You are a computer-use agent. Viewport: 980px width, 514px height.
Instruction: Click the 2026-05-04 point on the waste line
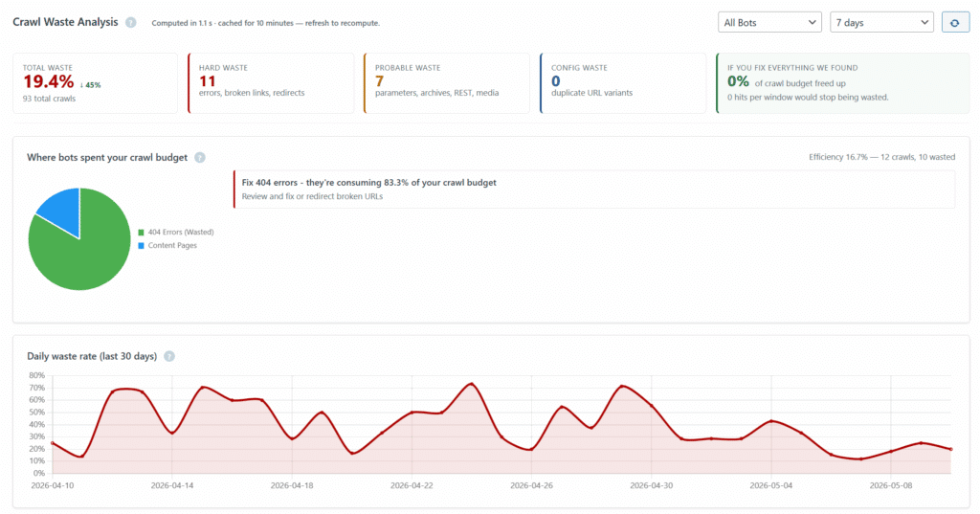click(x=771, y=421)
